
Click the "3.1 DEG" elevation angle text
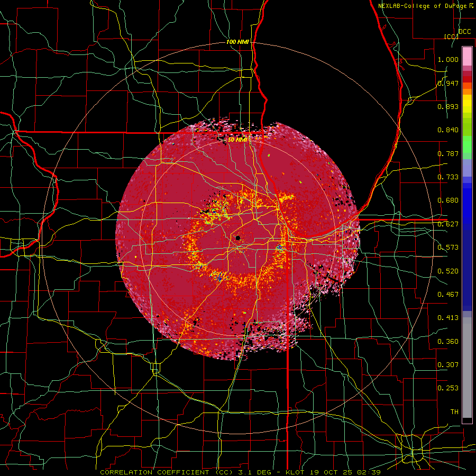pyautogui.click(x=256, y=472)
